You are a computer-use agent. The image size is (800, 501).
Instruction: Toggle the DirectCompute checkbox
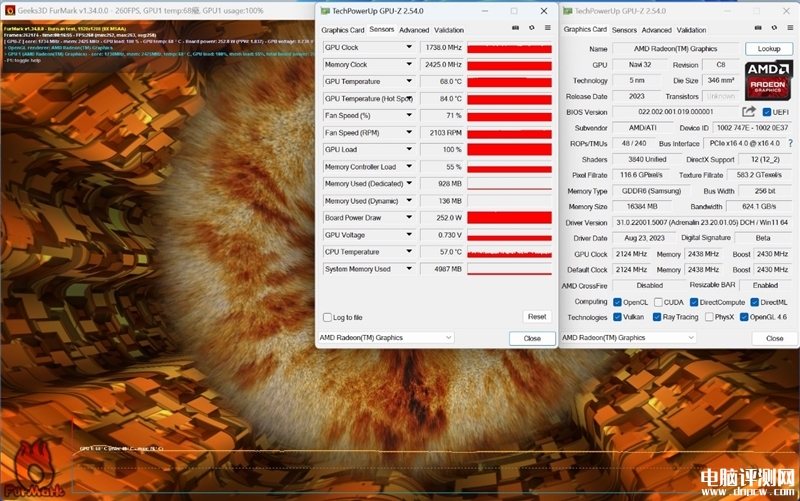point(694,302)
